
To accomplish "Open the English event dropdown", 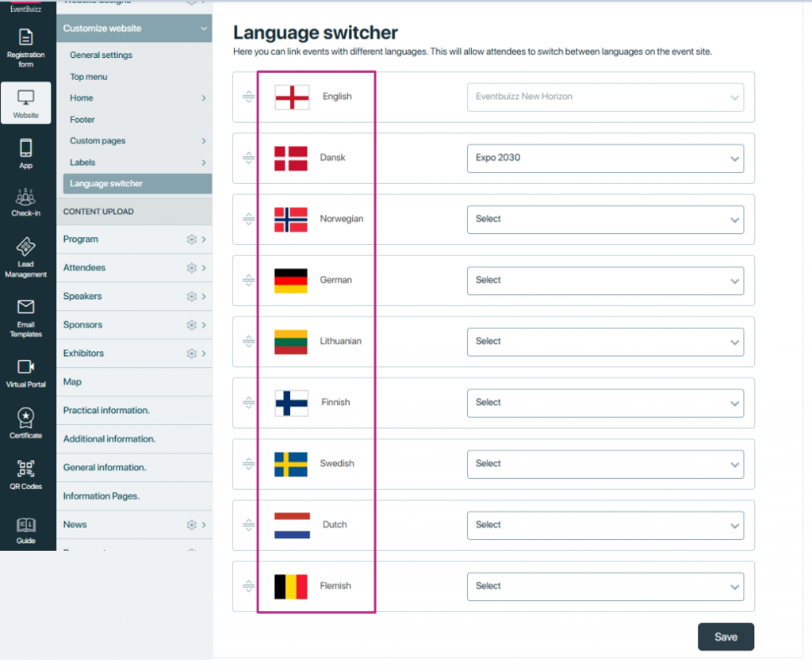I will coord(605,98).
